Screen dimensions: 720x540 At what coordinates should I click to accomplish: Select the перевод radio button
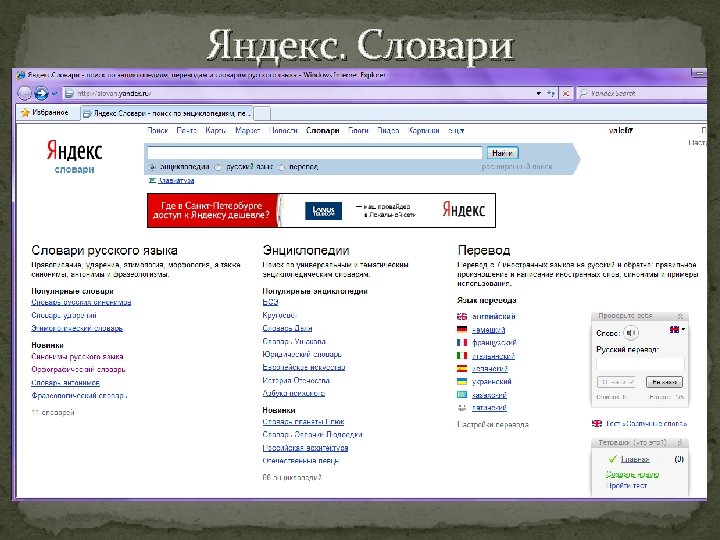(281, 167)
